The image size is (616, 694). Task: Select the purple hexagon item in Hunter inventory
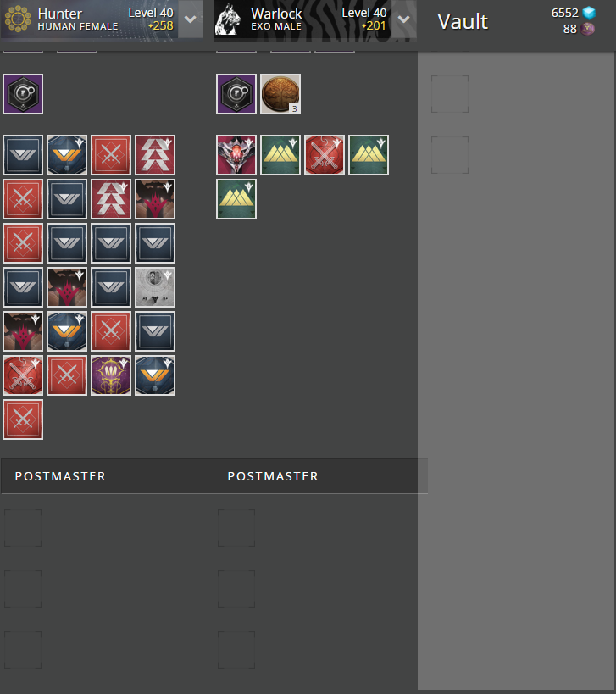pos(23,94)
